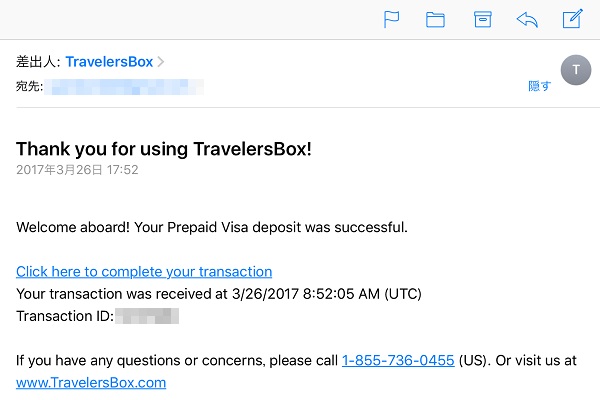This screenshot has width=600, height=400.
Task: Tap the reply arrow icon
Action: pos(527,20)
